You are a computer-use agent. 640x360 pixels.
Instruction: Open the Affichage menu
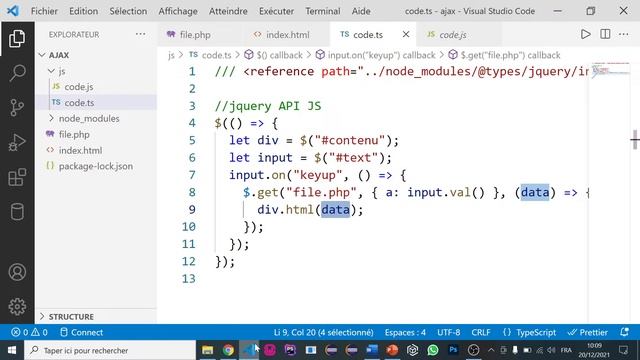tap(178, 11)
